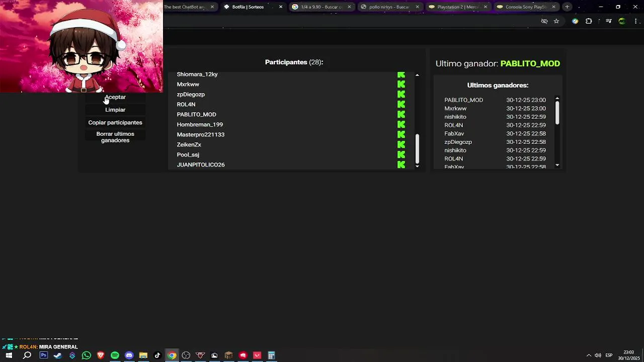Select participant Hombreman_199
This screenshot has height=362, width=644.
200,124
